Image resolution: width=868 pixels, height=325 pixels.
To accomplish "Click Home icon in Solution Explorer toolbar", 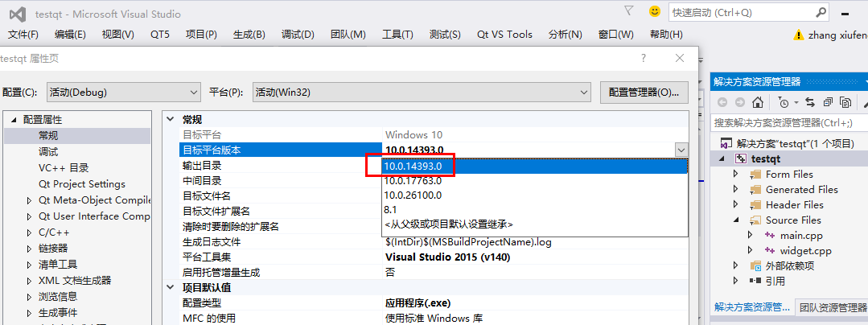I will [x=758, y=102].
